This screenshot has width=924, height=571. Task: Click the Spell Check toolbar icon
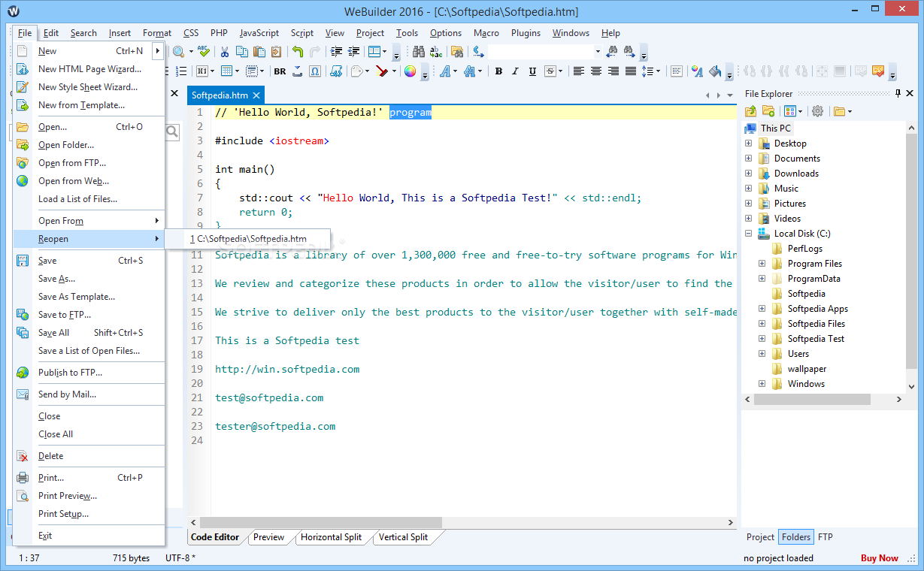click(204, 51)
